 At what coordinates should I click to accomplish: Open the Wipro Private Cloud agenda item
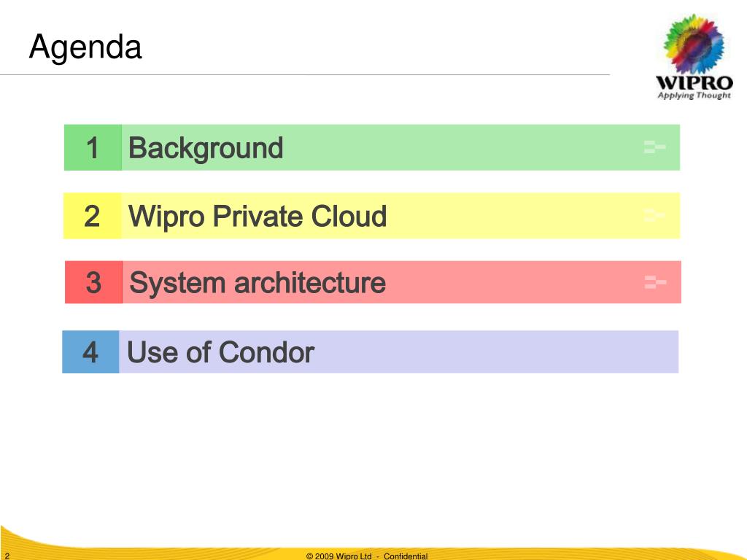[258, 216]
